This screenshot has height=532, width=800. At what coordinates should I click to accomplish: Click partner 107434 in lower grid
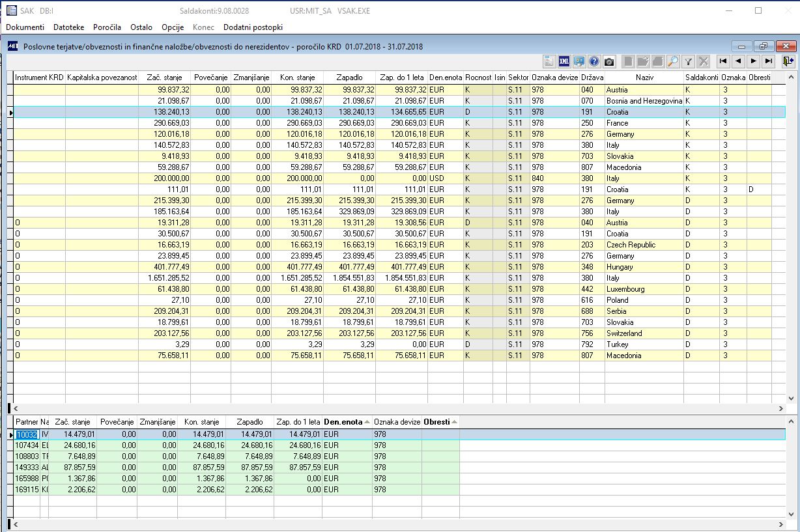27,445
